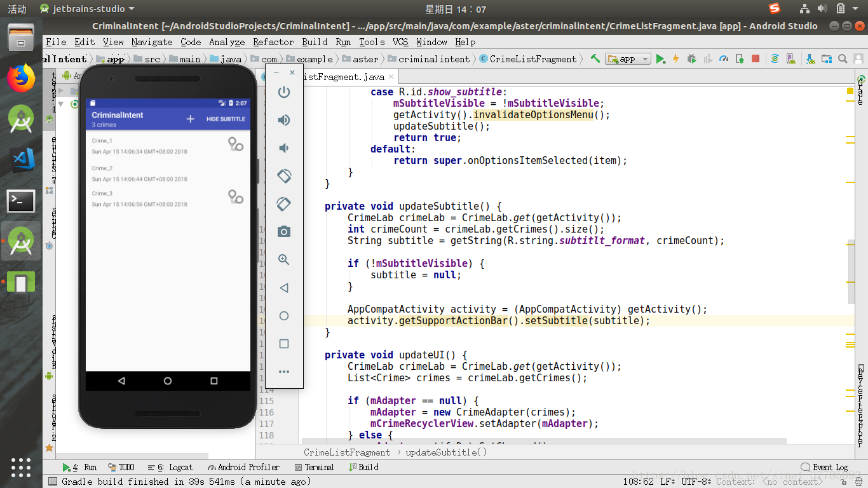Image resolution: width=868 pixels, height=488 pixels.
Task: Open the Build menu
Action: pos(315,42)
